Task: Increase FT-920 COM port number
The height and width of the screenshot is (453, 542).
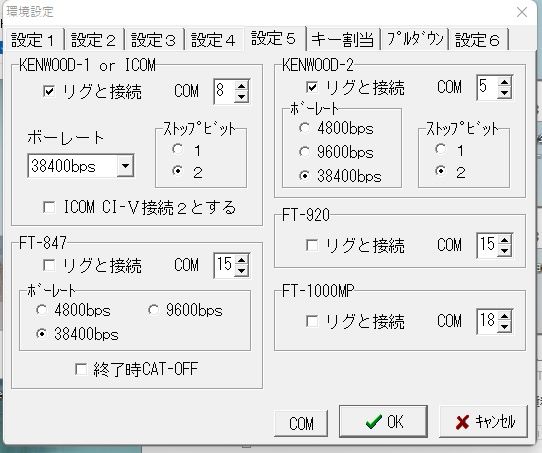Action: tap(505, 240)
